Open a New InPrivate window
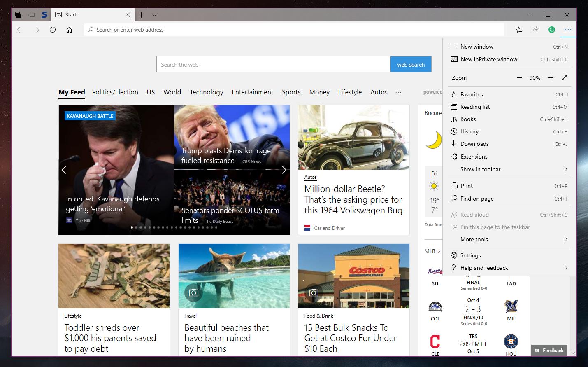Screen dimensions: 588x367 pyautogui.click(x=509, y=59)
